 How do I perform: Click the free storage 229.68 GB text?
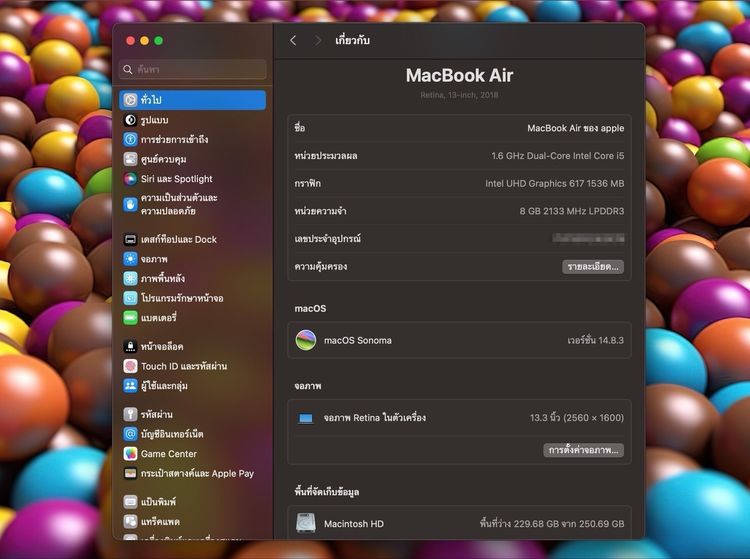(552, 524)
